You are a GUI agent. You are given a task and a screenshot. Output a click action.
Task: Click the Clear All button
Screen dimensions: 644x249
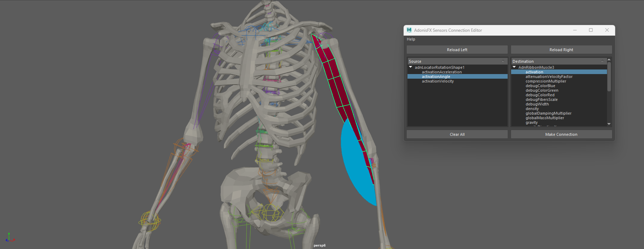click(x=457, y=134)
